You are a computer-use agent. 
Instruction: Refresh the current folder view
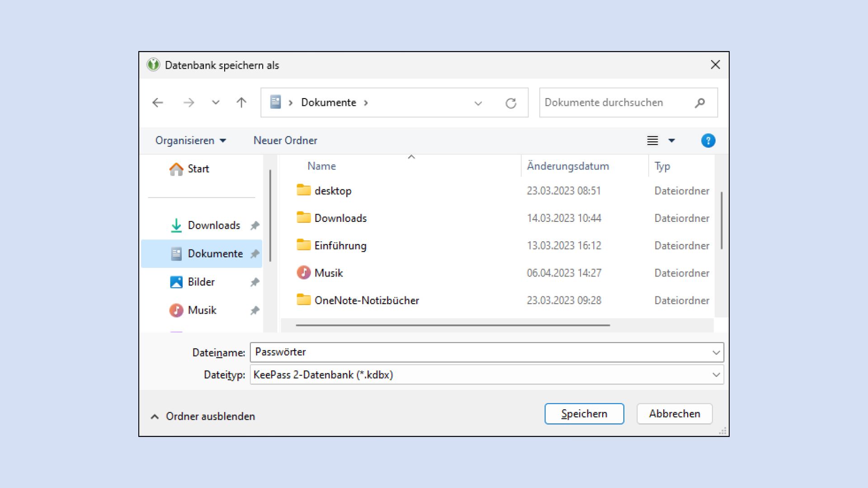511,103
